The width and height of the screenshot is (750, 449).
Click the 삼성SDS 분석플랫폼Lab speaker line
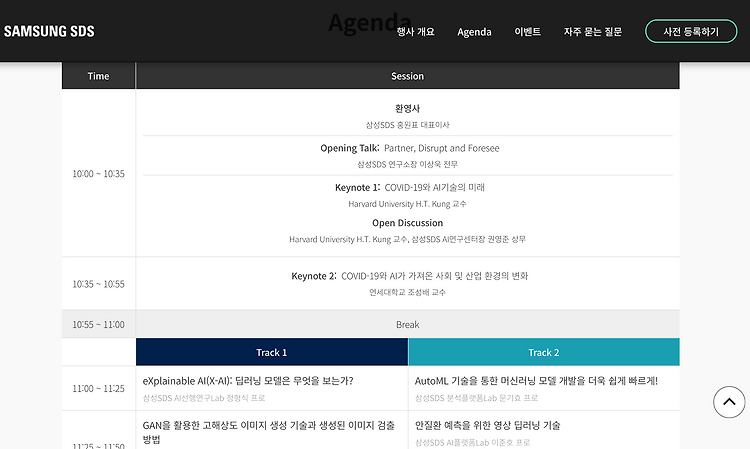(476, 398)
